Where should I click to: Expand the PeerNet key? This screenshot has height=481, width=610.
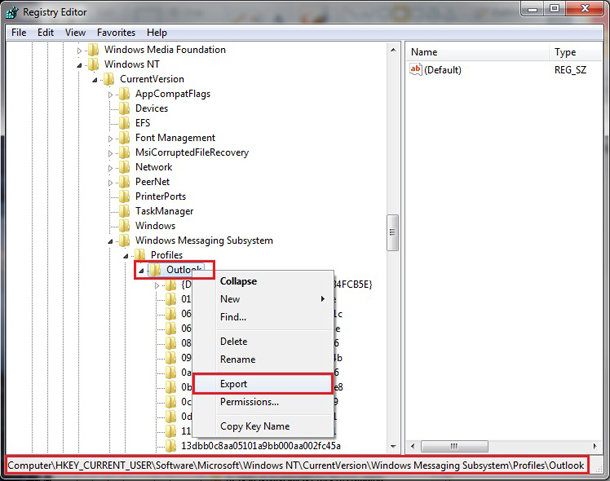tap(110, 183)
